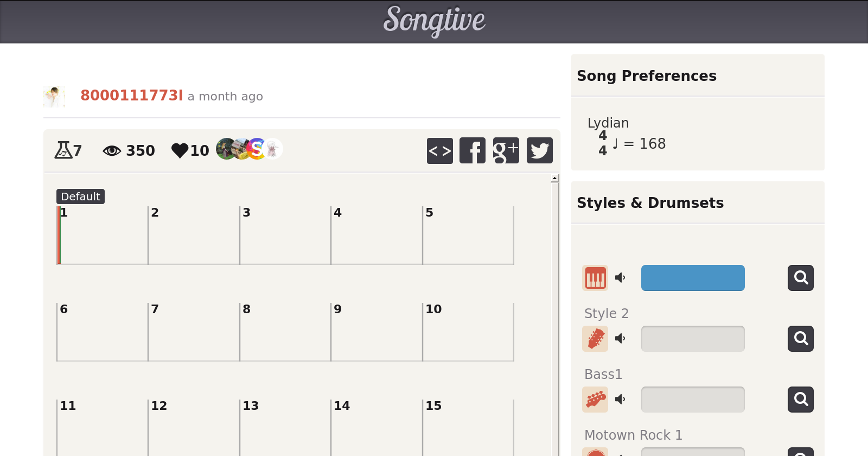Open user 8000111773l profile link

(x=131, y=96)
